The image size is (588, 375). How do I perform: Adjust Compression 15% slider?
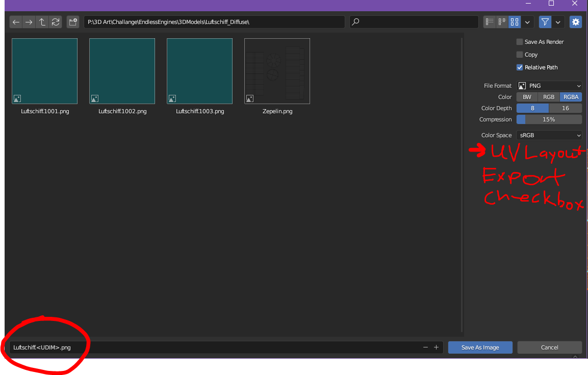pos(549,119)
